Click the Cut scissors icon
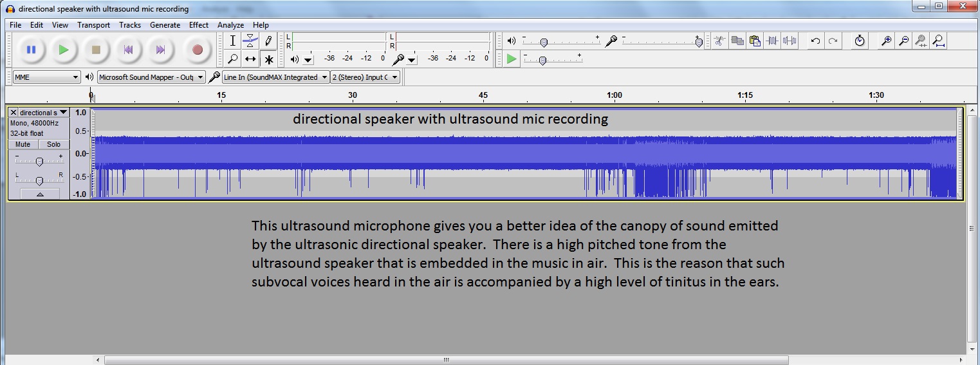 (719, 41)
